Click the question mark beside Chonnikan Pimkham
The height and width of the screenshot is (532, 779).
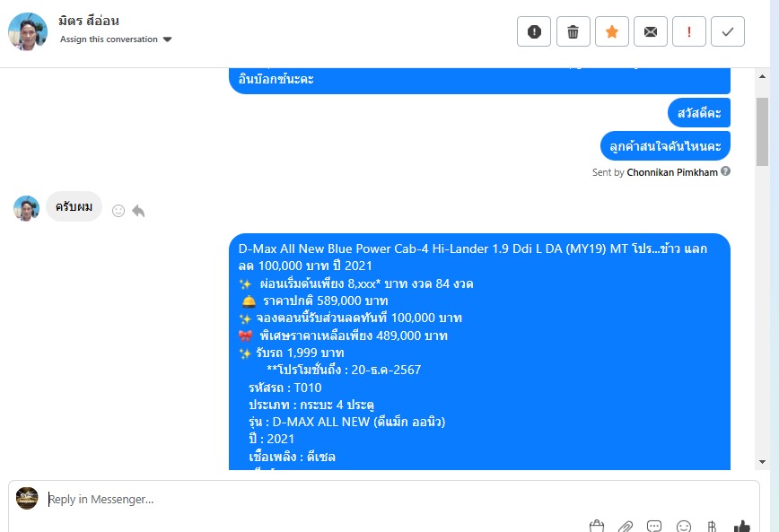(x=725, y=171)
